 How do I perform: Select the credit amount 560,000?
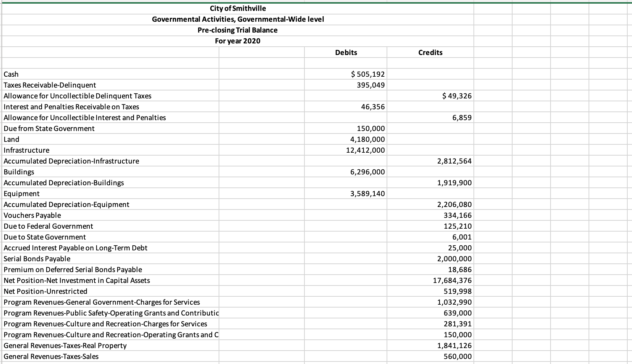(x=458, y=356)
